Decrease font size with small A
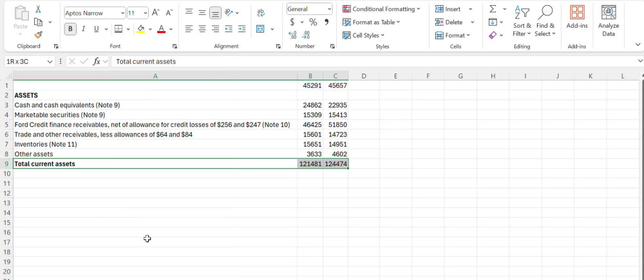This screenshot has width=644, height=280. (x=169, y=13)
